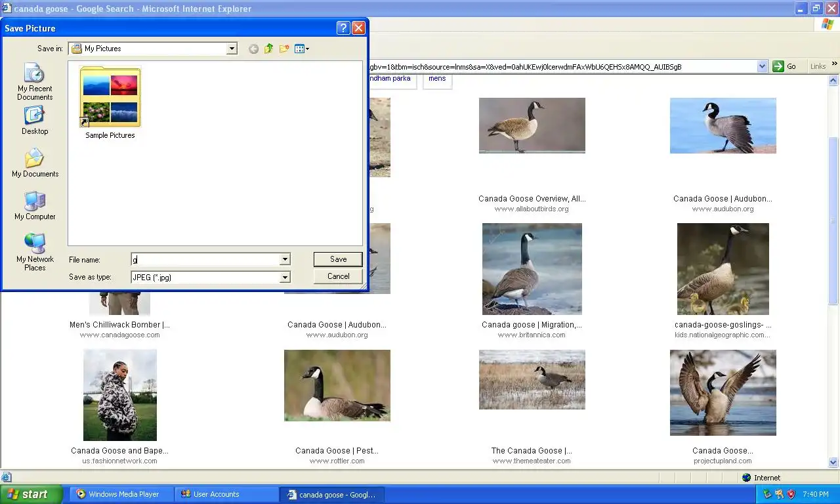Switch to User Accounts taskbar item
The height and width of the screenshot is (504, 840).
226,494
